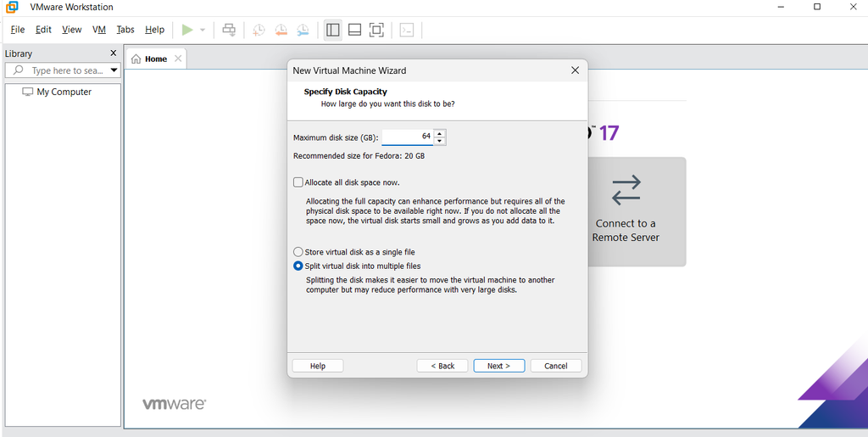Click the Recommended size for Fedora text

pyautogui.click(x=359, y=156)
